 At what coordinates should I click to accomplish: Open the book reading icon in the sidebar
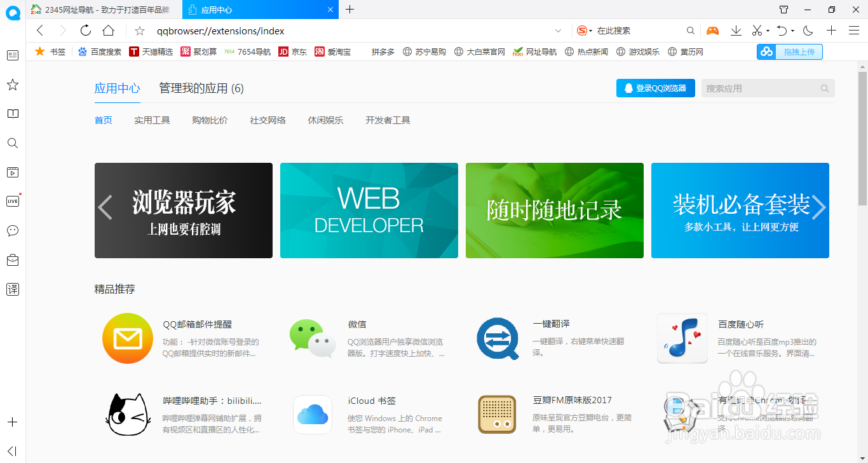[x=13, y=114]
